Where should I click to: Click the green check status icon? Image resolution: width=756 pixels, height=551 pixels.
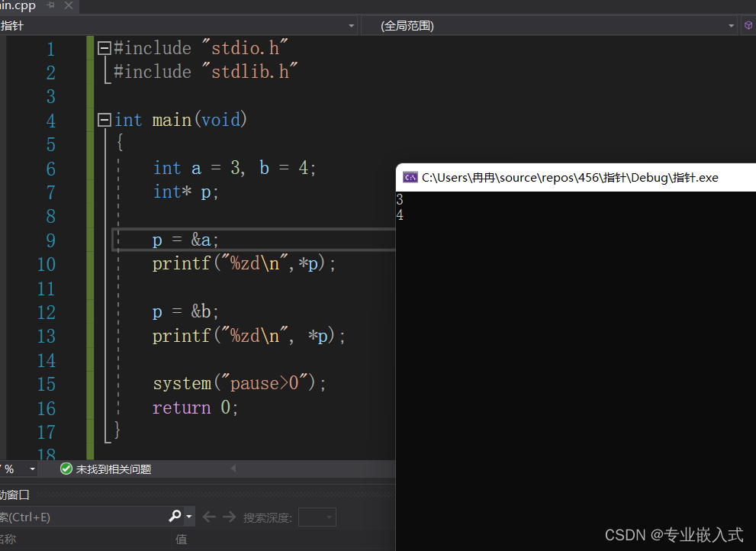click(x=66, y=469)
